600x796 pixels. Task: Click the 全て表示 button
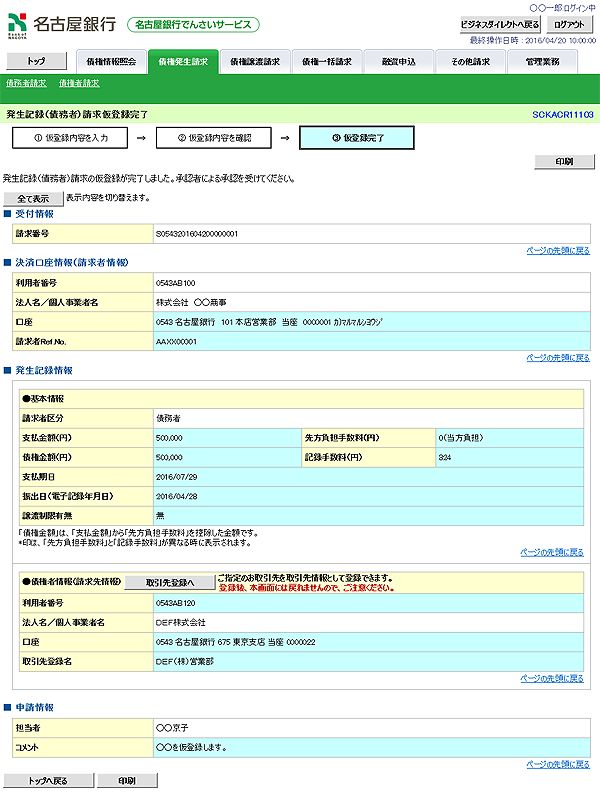tap(34, 198)
